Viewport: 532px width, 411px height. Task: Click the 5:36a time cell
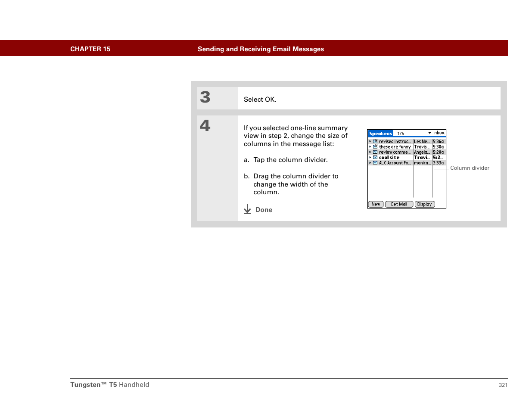[x=439, y=141]
